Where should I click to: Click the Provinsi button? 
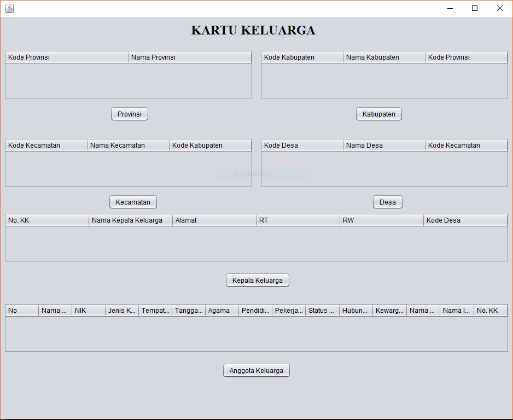click(129, 114)
